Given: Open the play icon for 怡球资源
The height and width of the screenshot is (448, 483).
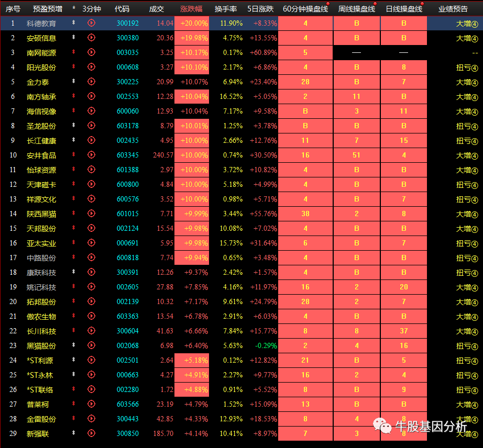Looking at the screenshot, I should click(x=91, y=170).
